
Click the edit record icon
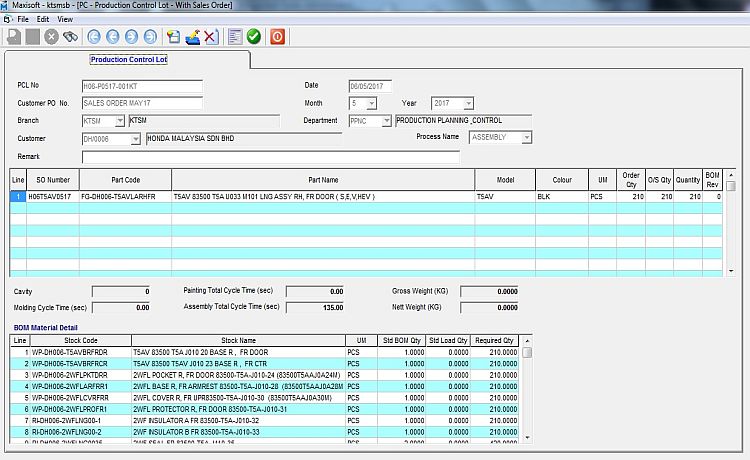point(192,37)
